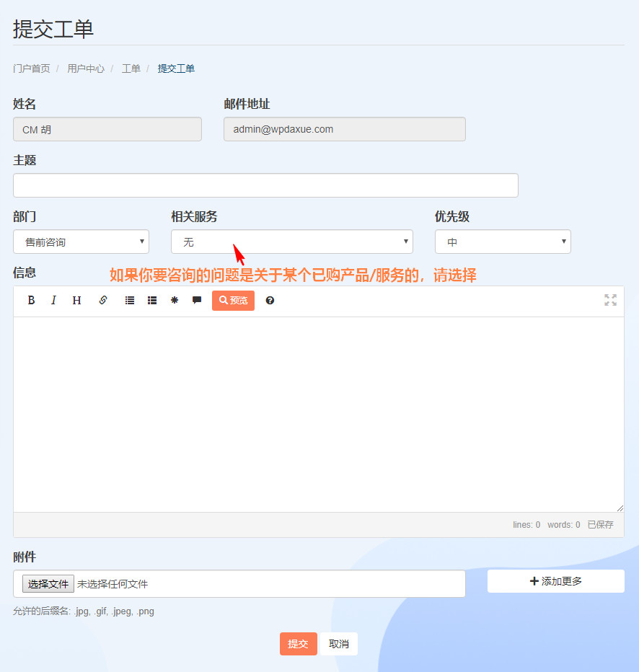The width and height of the screenshot is (639, 672).
Task: Click the 选择文件 choose file button
Action: [48, 584]
